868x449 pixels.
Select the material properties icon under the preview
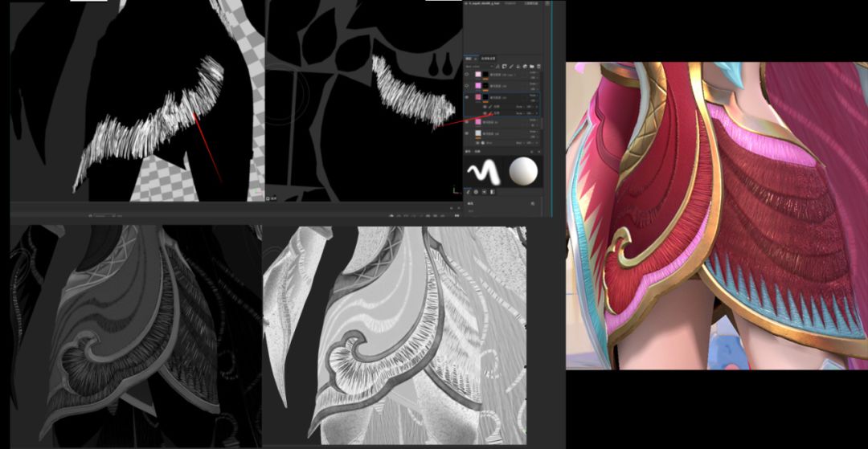click(492, 192)
